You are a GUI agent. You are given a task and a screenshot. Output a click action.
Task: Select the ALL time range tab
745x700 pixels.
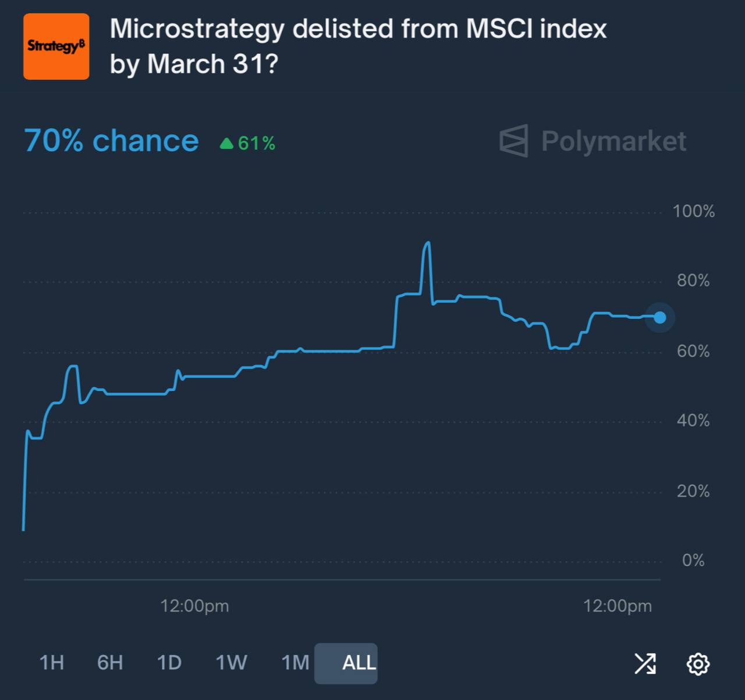click(x=359, y=663)
